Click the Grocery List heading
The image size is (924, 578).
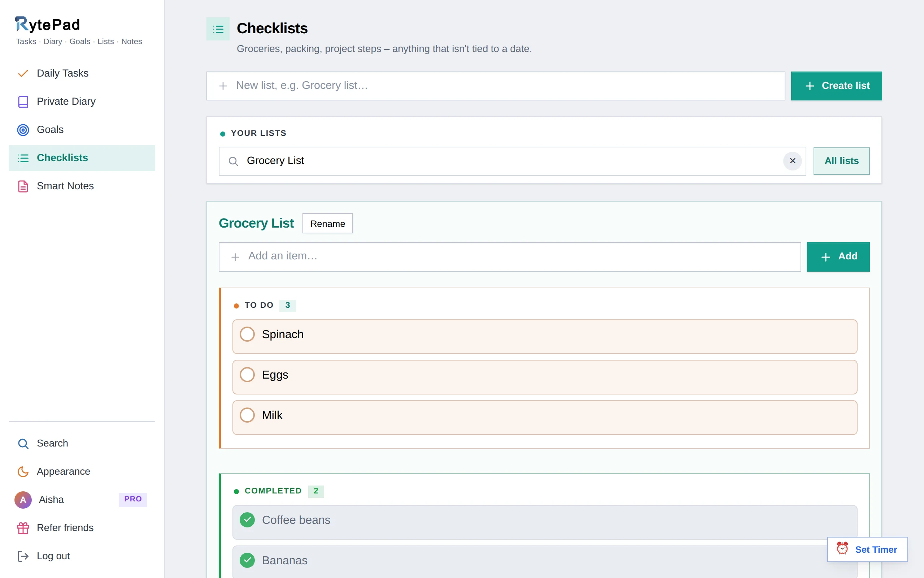click(256, 223)
